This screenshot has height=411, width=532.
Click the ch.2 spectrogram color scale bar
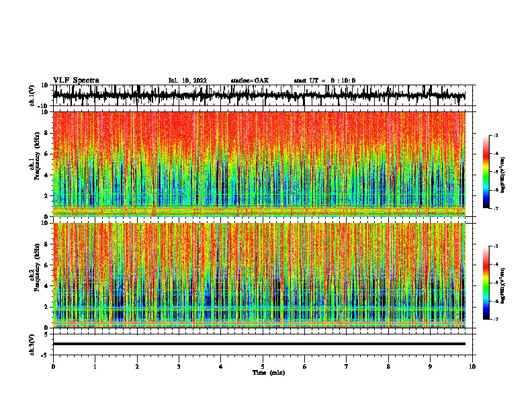point(486,283)
